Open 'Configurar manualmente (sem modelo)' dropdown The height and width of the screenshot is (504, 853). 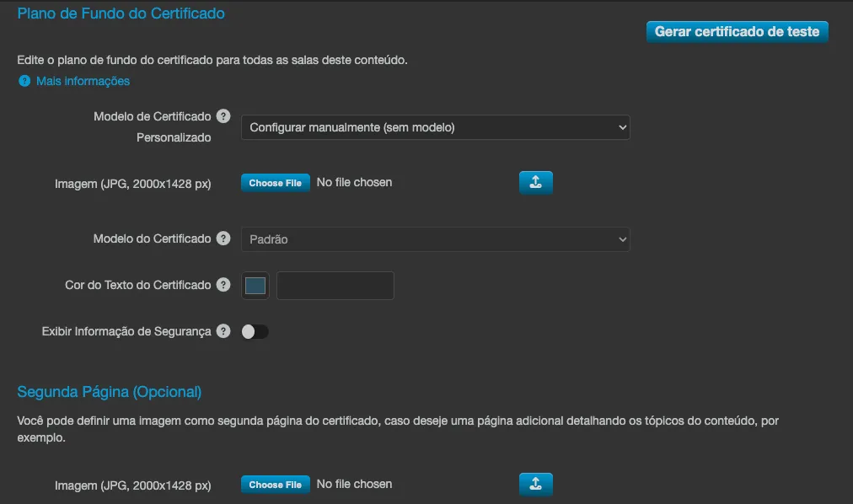(x=435, y=127)
